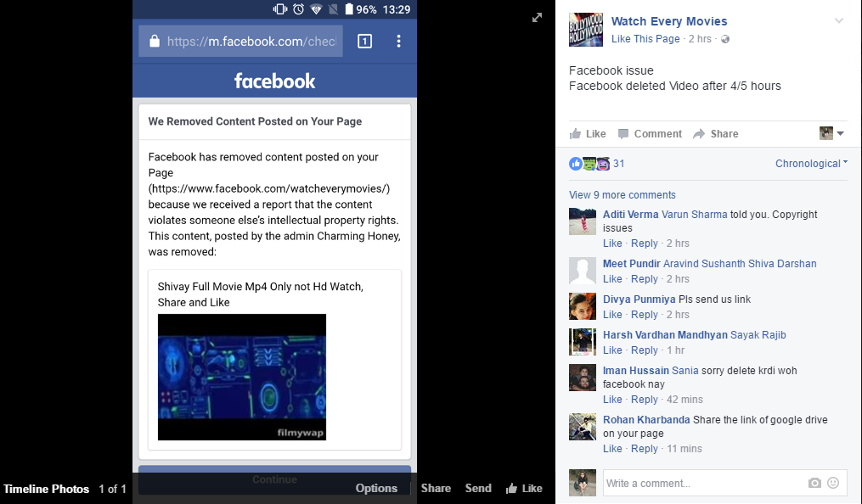The width and height of the screenshot is (862, 504).
Task: Open the browser overflow menu with three dots
Action: [397, 41]
